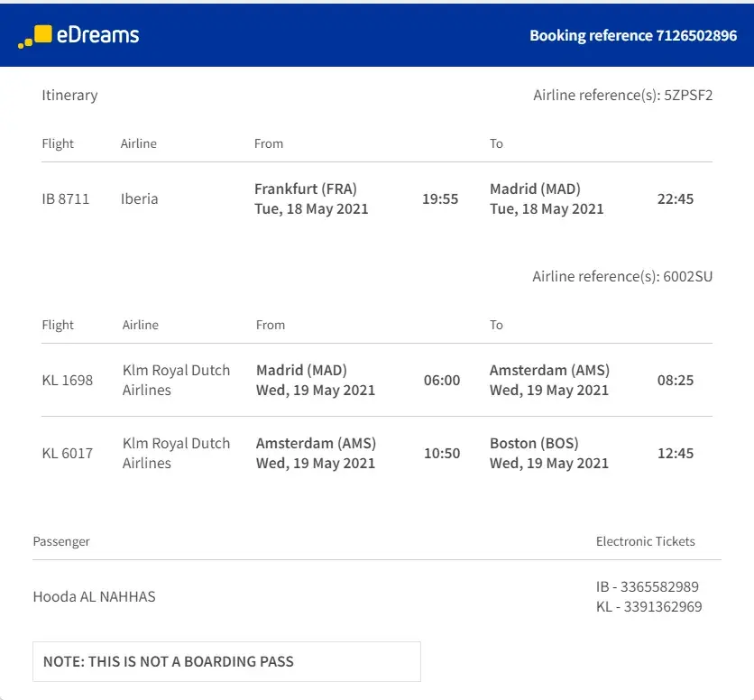Click airline reference 6002SU
This screenshot has height=700, width=754.
(687, 276)
